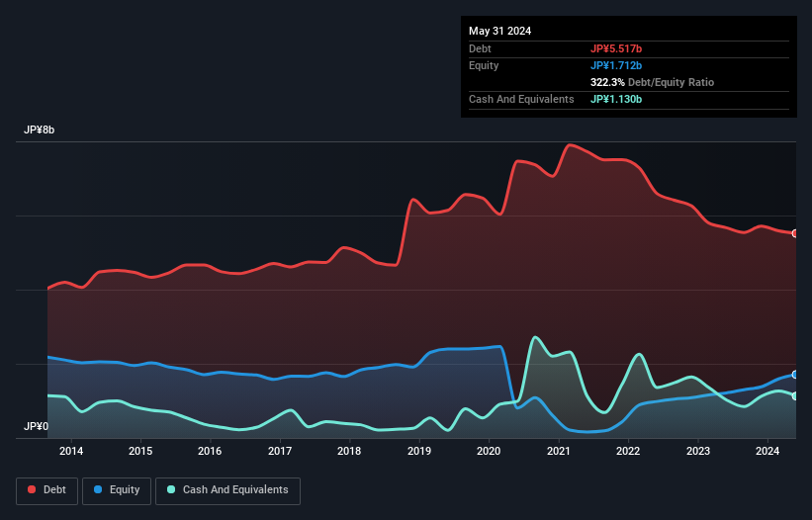This screenshot has height=520, width=812.
Task: Click the JP¥5.517b debt value
Action: (616, 48)
